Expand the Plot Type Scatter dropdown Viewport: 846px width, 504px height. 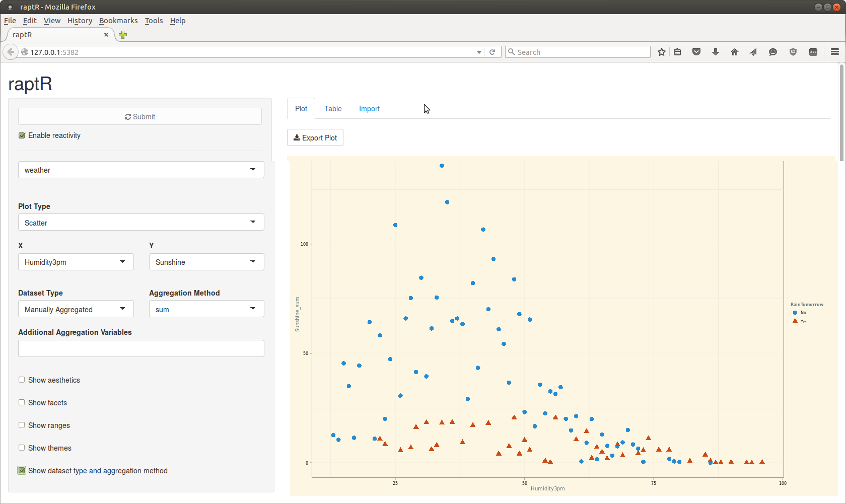tap(141, 223)
